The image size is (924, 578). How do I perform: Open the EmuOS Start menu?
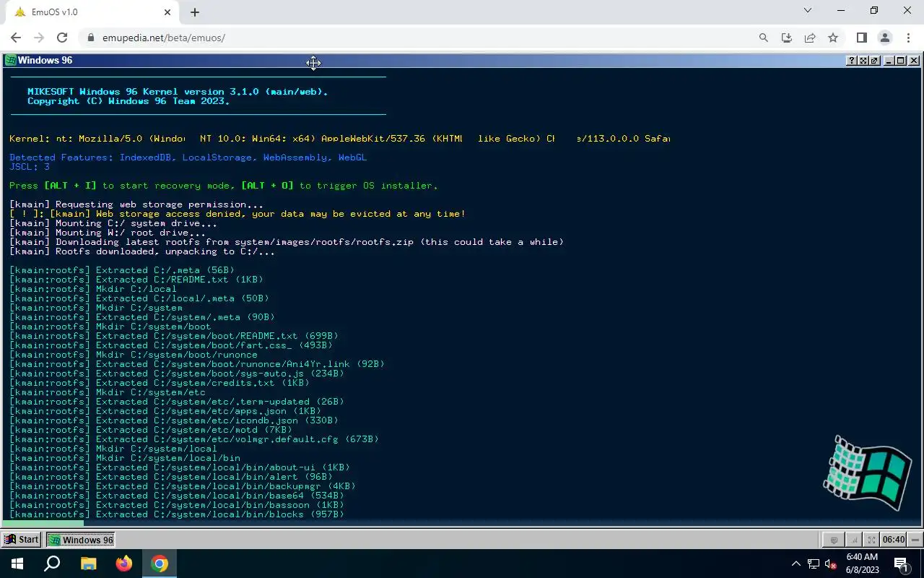(x=22, y=540)
